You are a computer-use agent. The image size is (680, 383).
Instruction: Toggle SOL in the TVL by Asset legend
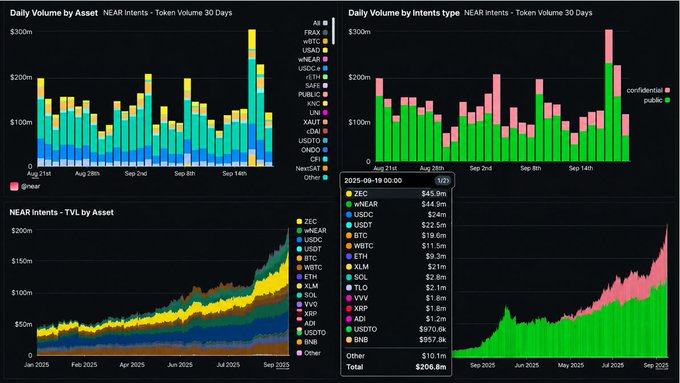coord(307,295)
